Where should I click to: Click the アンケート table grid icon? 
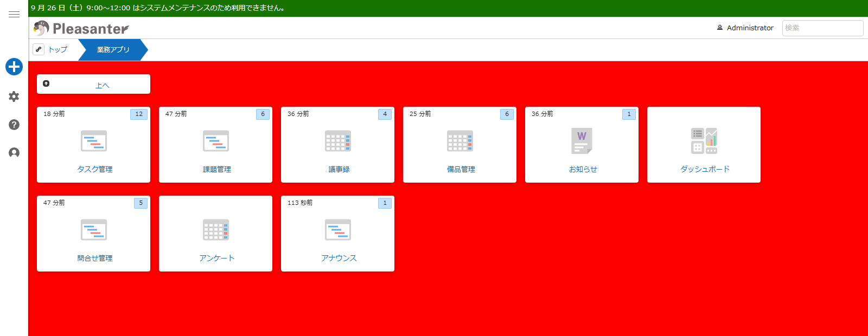pos(216,230)
